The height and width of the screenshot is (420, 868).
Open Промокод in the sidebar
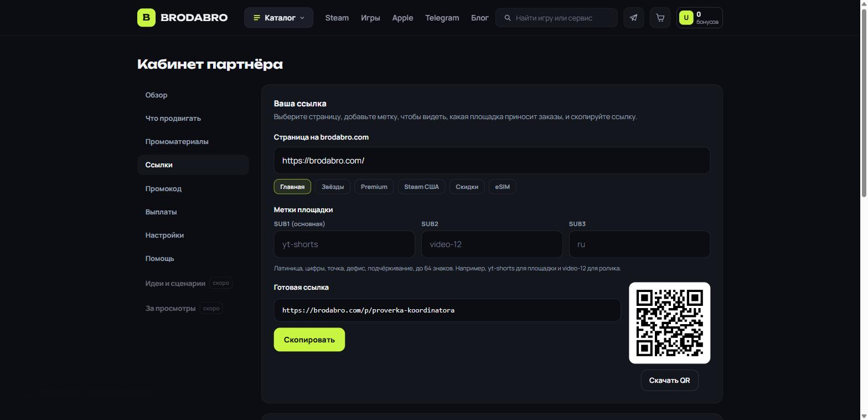(x=193, y=188)
